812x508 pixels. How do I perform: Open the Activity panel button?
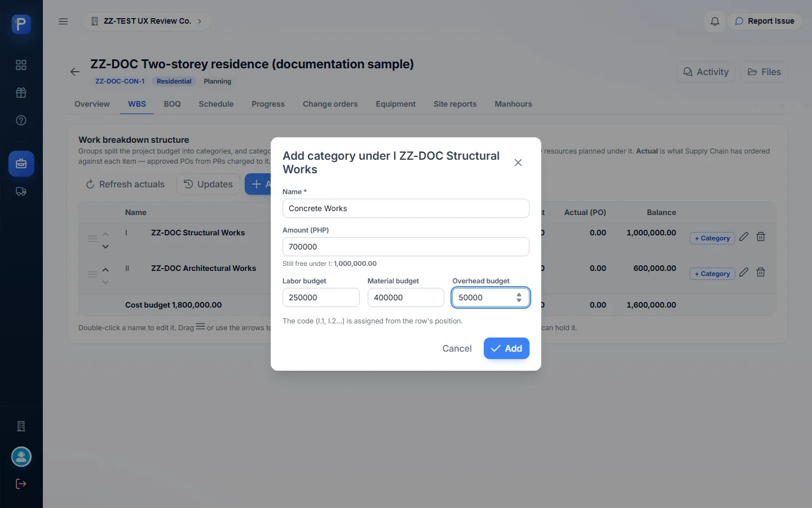coord(706,72)
